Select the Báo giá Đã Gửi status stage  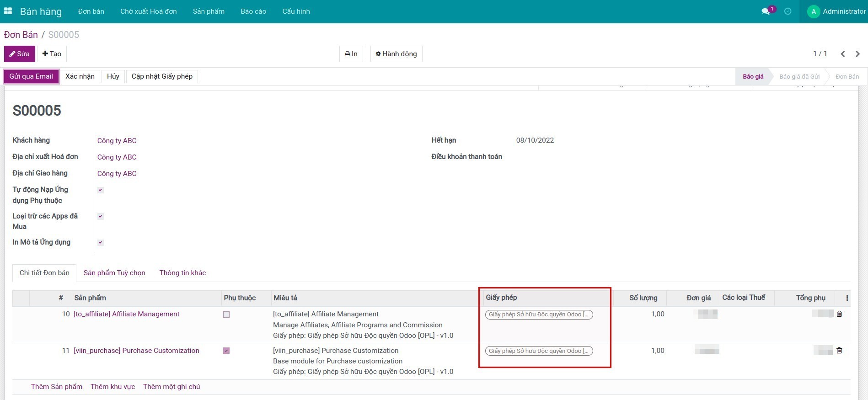click(799, 77)
